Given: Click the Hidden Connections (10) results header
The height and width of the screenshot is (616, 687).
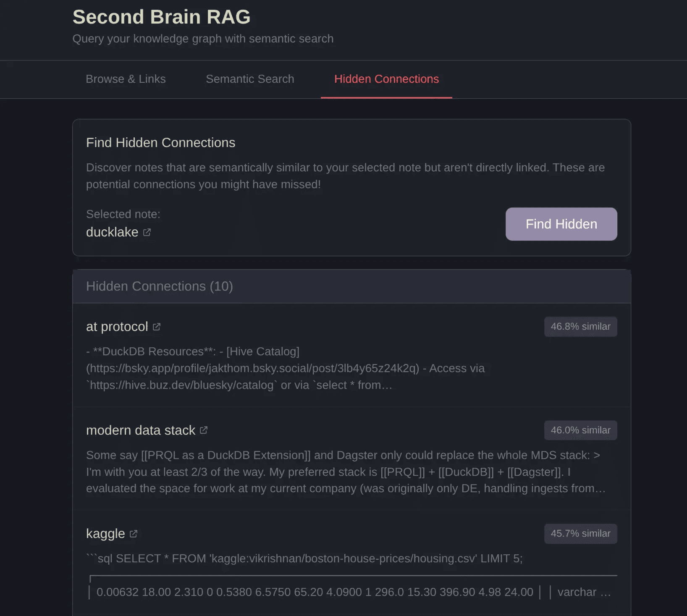Looking at the screenshot, I should pos(160,286).
